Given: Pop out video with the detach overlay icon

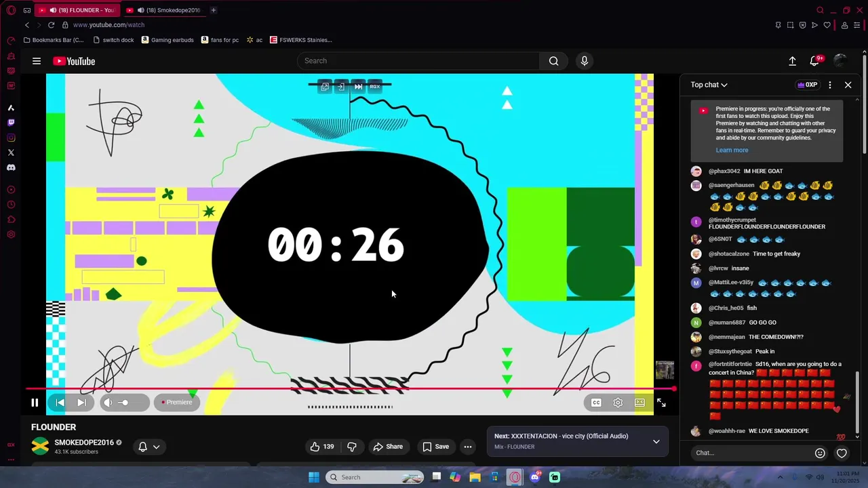Looking at the screenshot, I should 325,87.
